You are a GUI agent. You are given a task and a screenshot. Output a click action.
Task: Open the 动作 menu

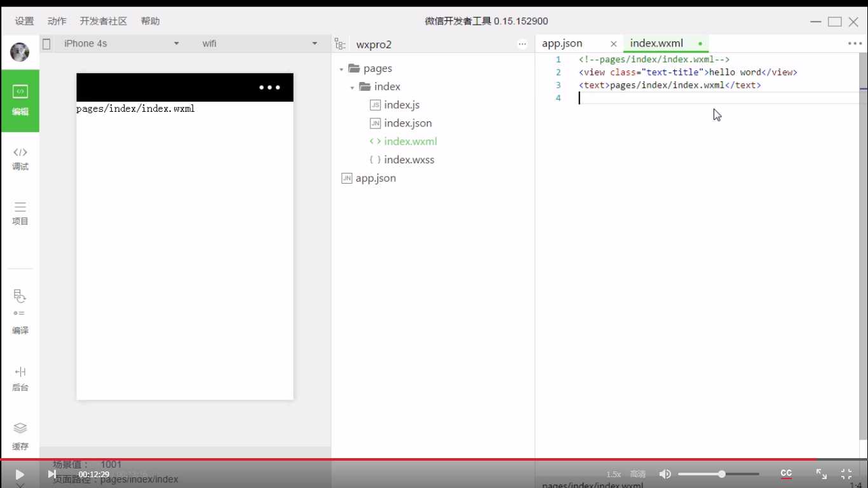point(57,21)
